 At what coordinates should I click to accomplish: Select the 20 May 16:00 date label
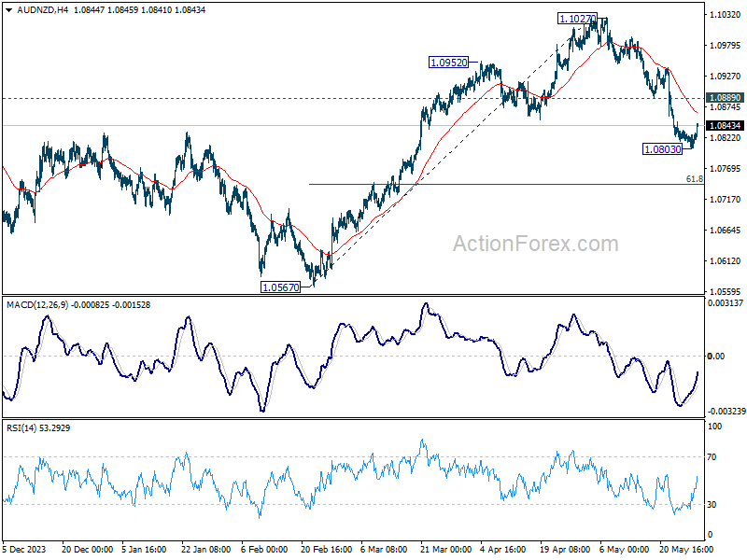686,549
